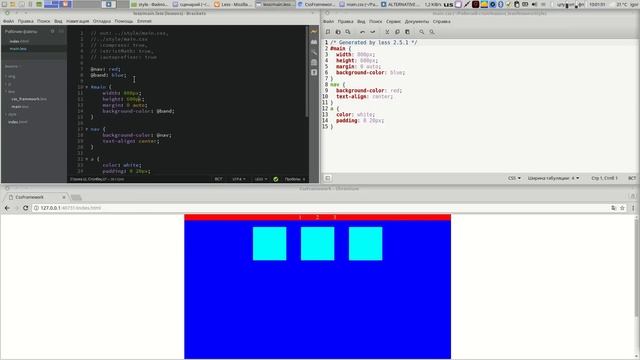640x360 pixels.
Task: Open the CSS syntax dropdown in gedit
Action: click(514, 178)
